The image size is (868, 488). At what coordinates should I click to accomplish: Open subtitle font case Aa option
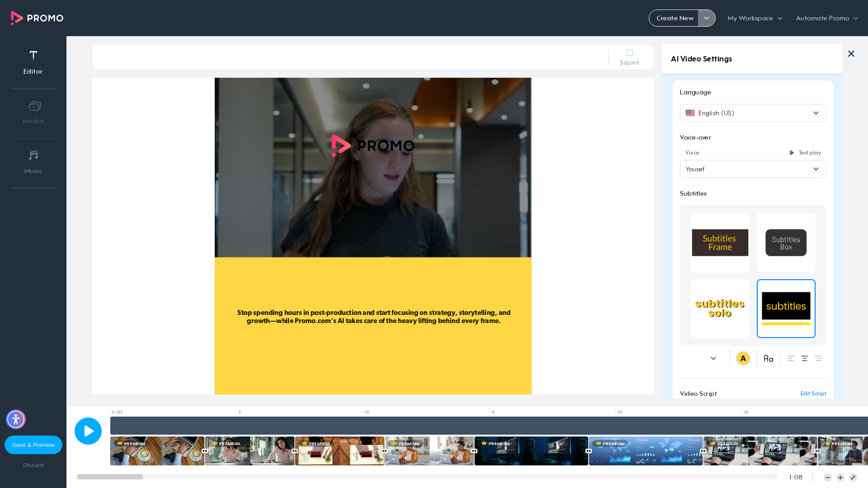769,358
